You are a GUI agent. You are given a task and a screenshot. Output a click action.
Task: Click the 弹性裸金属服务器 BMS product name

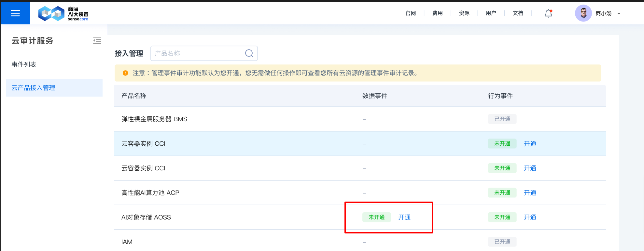(x=154, y=119)
